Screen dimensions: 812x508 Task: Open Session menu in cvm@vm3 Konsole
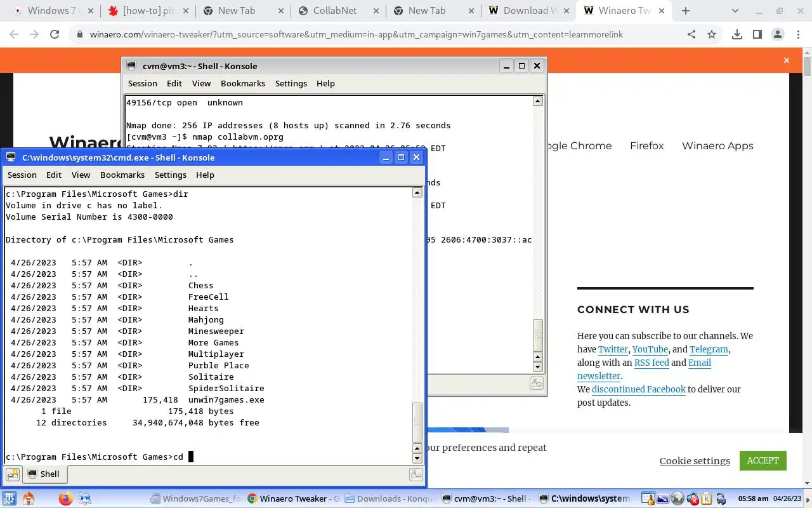pos(143,83)
